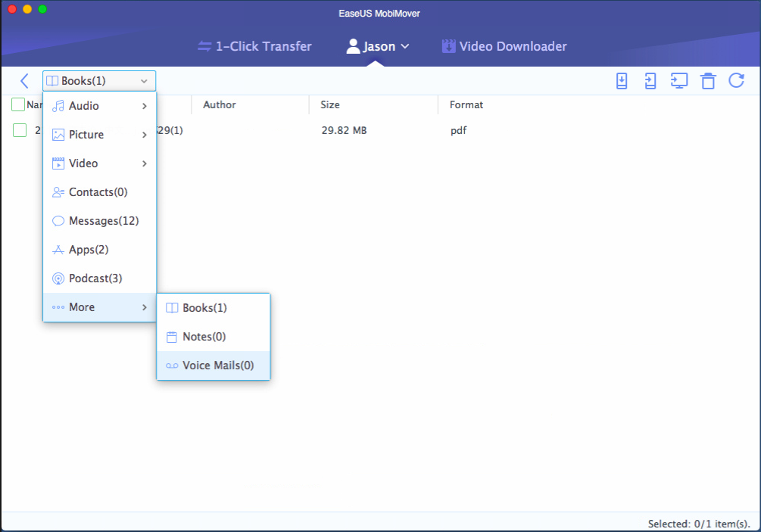Sort by the Format column header

[466, 104]
